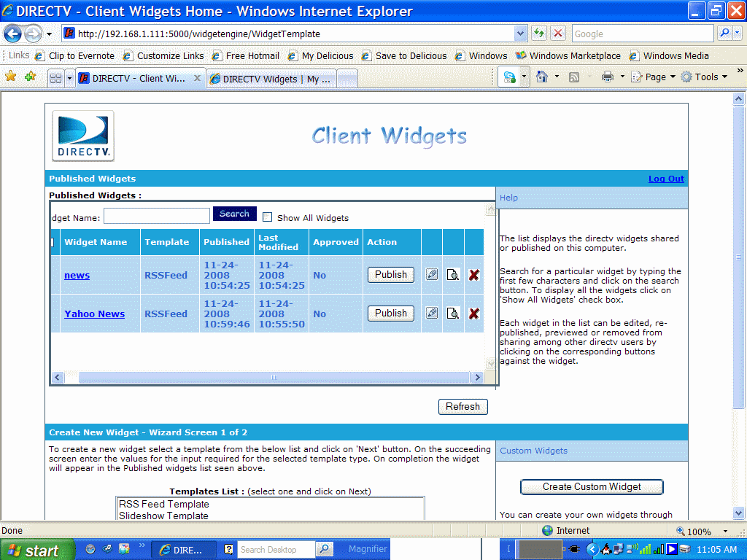Refresh the page using address bar green arrows
The width and height of the screenshot is (747, 560).
[x=539, y=34]
